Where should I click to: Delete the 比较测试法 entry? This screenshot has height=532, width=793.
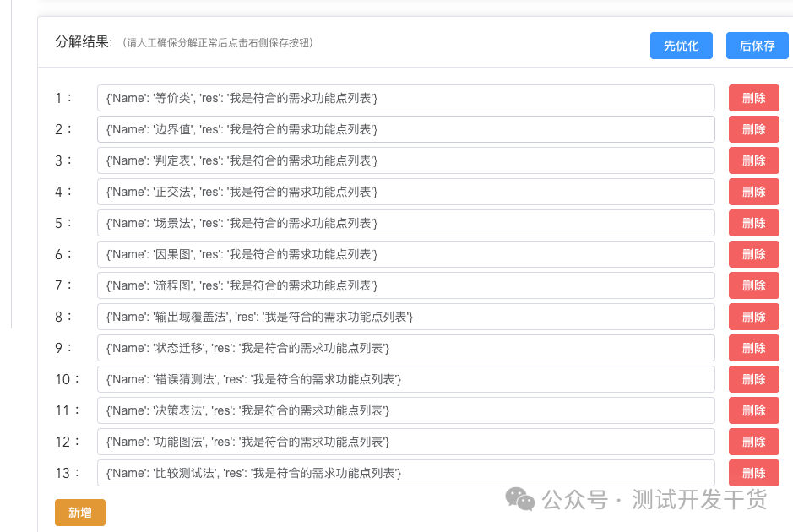click(752, 473)
